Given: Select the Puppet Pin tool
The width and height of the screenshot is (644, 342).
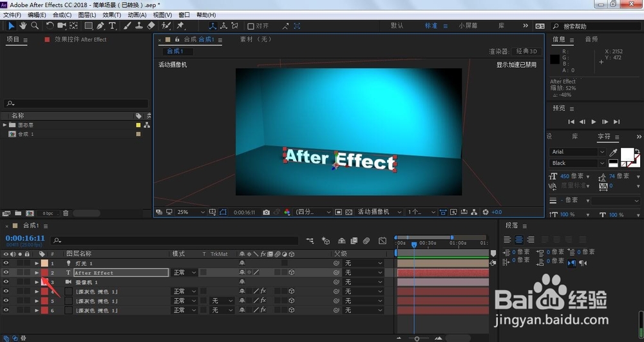Looking at the screenshot, I should tap(180, 26).
